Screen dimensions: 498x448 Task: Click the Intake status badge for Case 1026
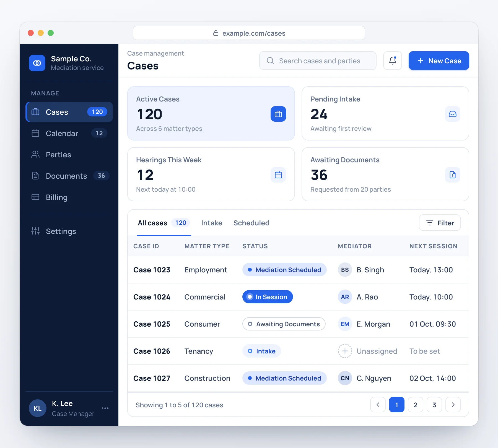tap(262, 351)
